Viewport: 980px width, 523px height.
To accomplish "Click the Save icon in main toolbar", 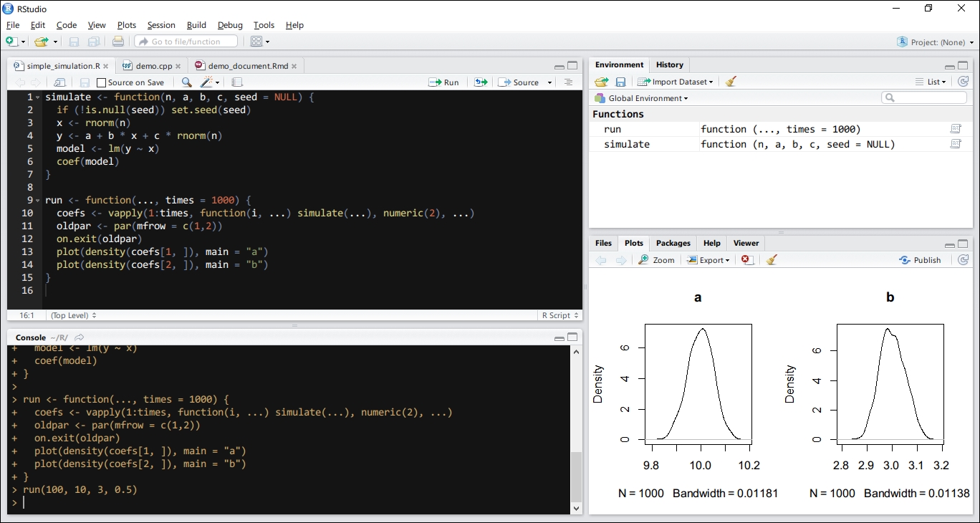I will 74,42.
